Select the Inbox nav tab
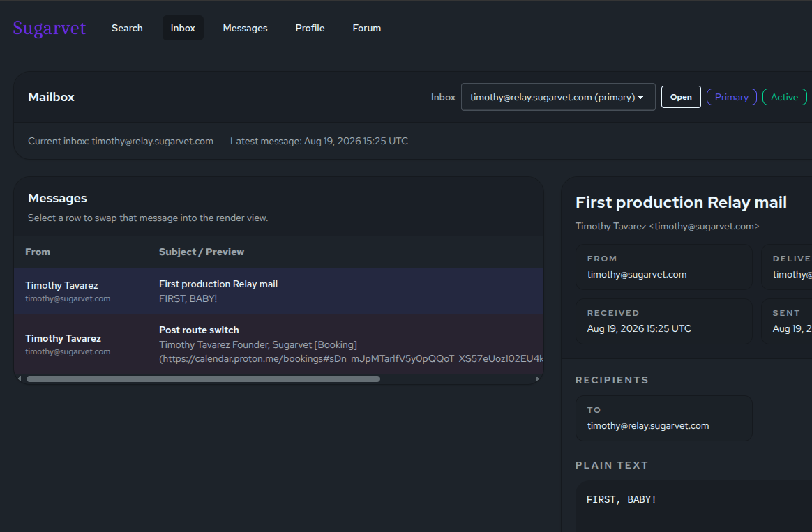 (x=183, y=28)
